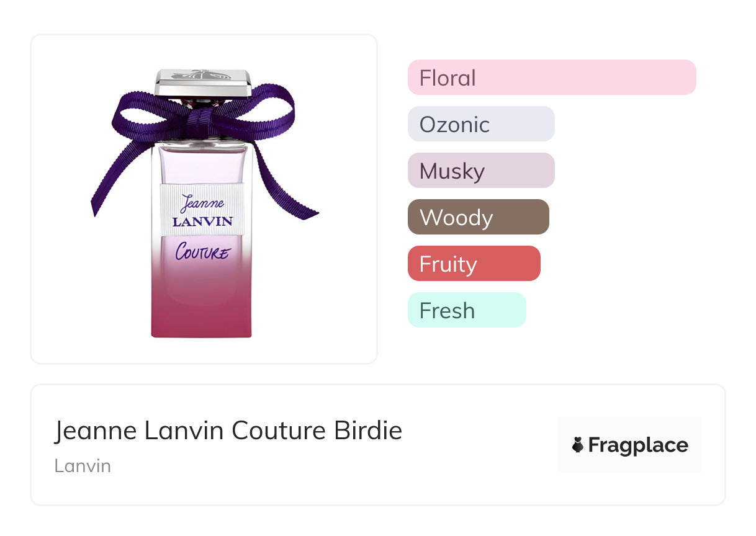Click the white Jeanne Lanvin bottle label
756x536 pixels.
[x=202, y=209]
